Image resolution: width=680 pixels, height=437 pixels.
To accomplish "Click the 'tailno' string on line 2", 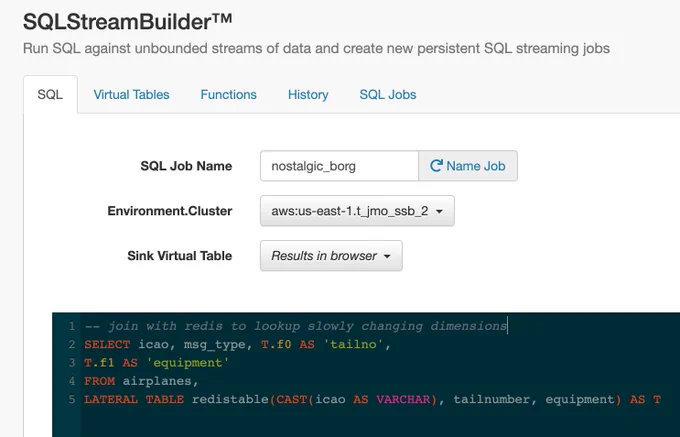I will click(353, 345).
